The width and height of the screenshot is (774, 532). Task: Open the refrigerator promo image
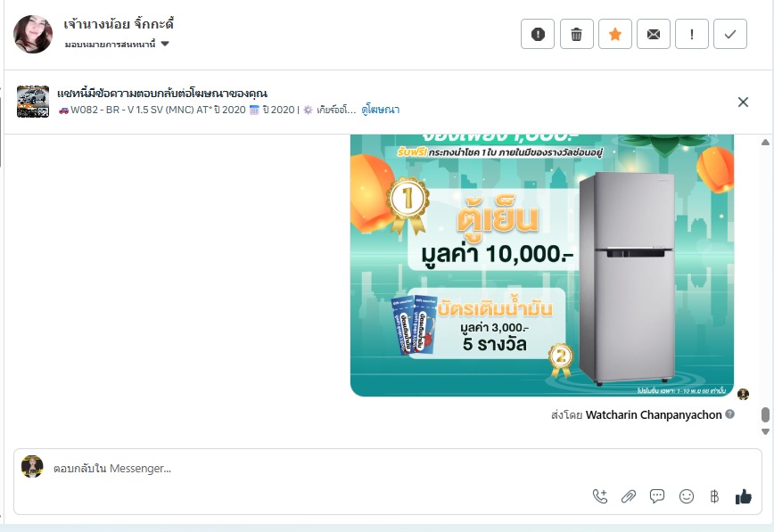click(x=542, y=265)
